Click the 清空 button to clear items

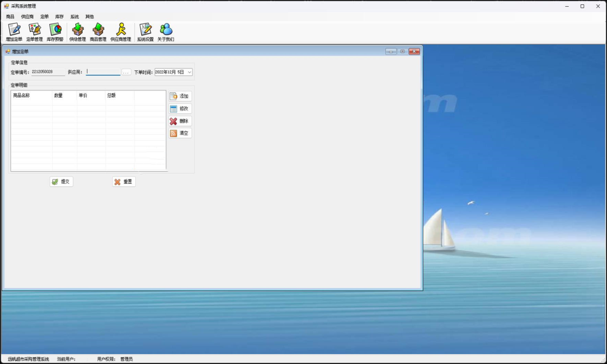[180, 133]
